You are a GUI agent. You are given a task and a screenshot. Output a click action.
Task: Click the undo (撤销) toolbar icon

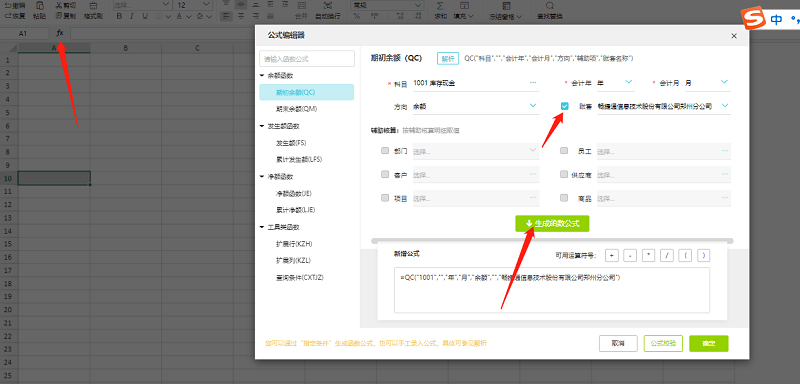(x=15, y=5)
